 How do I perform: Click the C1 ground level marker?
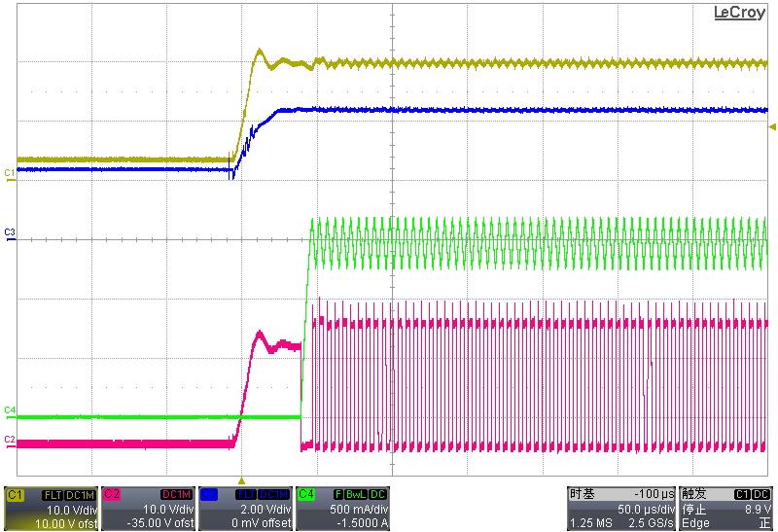pos(9,172)
